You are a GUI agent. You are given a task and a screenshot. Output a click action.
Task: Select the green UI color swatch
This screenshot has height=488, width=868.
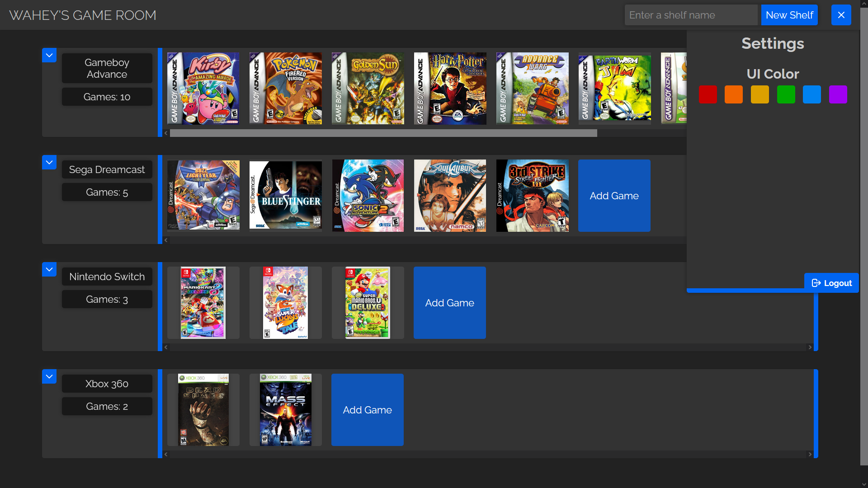point(786,94)
